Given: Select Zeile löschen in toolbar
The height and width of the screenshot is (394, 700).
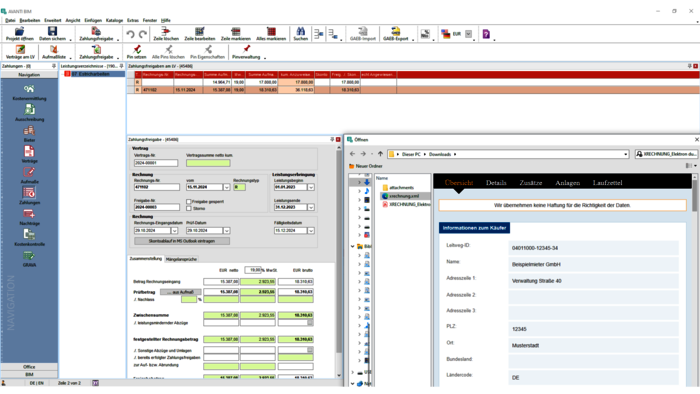Looking at the screenshot, I should coord(166,31).
